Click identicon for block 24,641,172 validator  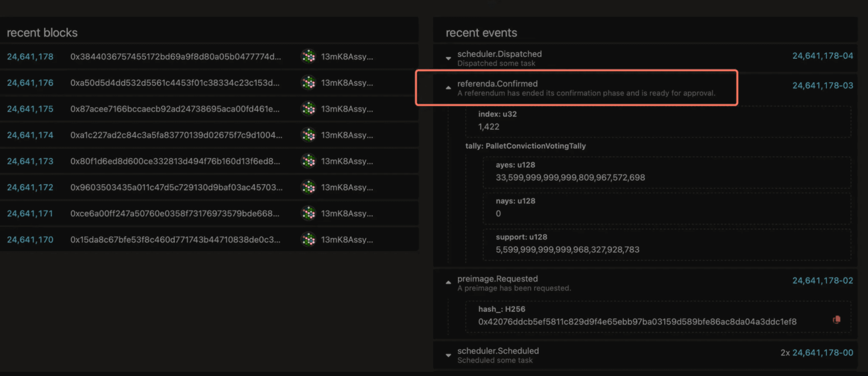click(x=308, y=187)
